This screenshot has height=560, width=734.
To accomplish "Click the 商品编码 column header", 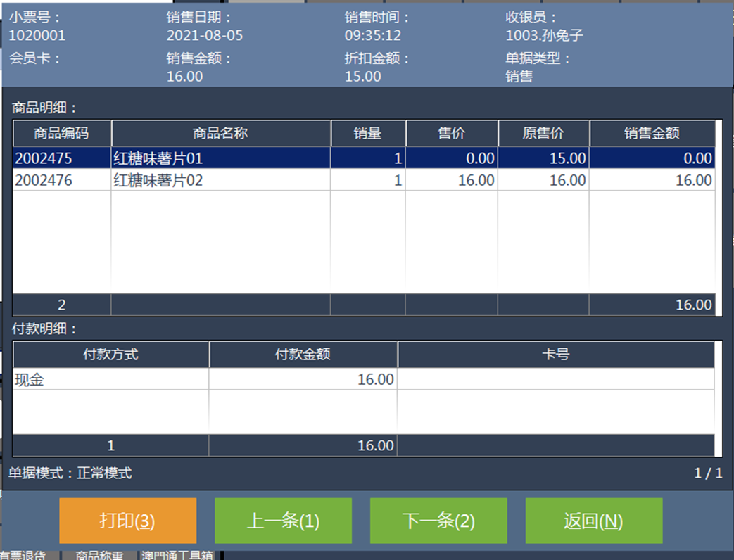I will point(62,133).
